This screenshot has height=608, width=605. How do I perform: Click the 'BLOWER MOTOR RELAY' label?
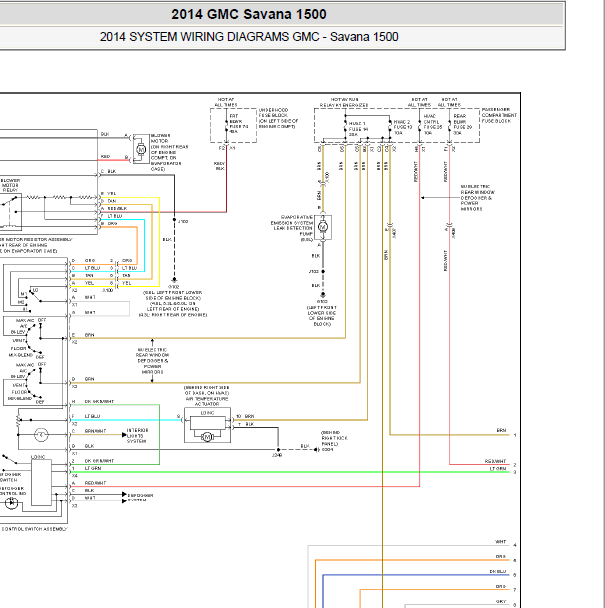10,185
